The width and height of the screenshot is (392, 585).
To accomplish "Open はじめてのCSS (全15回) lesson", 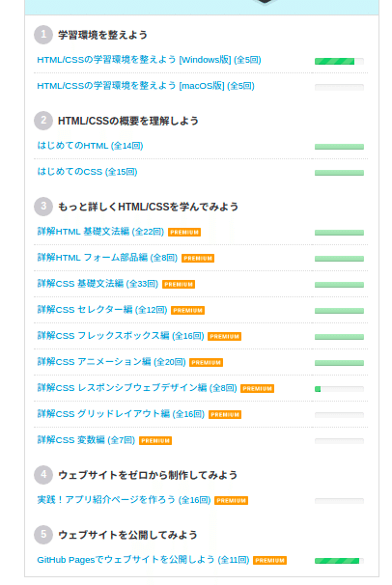I will [87, 172].
